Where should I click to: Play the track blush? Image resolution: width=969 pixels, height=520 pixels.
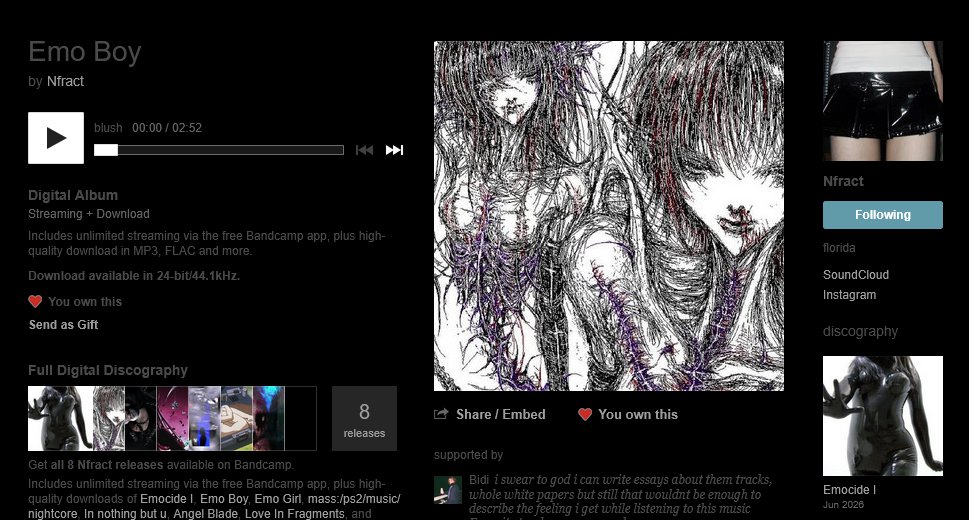[x=56, y=138]
